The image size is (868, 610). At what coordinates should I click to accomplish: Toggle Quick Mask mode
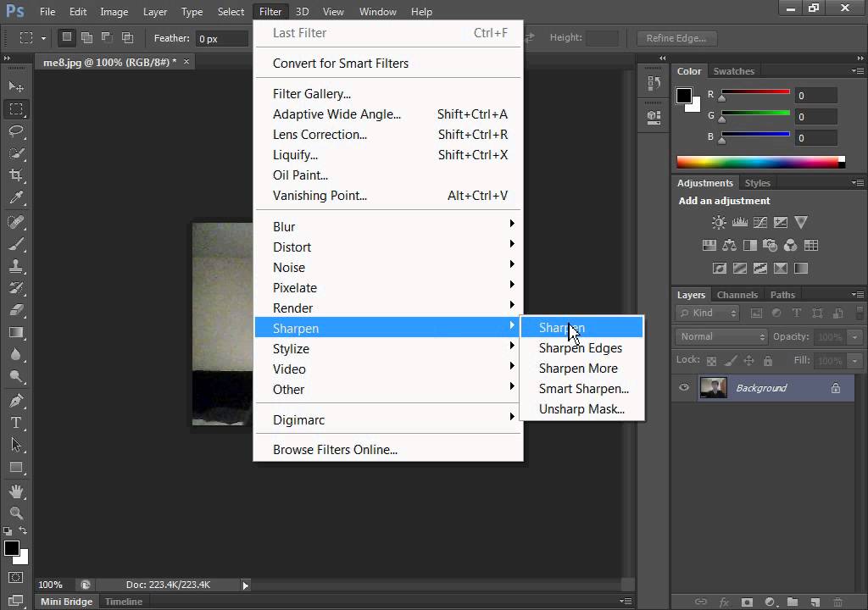(16, 578)
